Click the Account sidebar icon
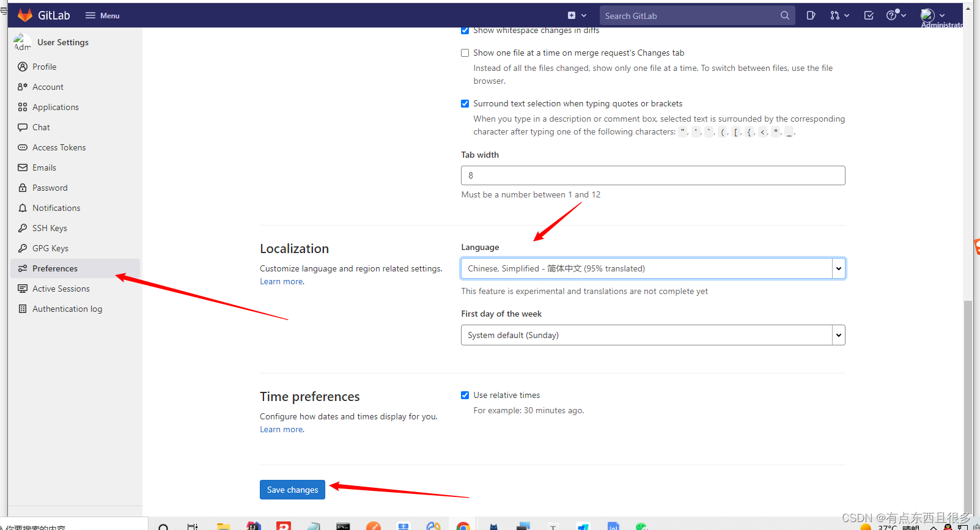The width and height of the screenshot is (980, 530). [23, 87]
